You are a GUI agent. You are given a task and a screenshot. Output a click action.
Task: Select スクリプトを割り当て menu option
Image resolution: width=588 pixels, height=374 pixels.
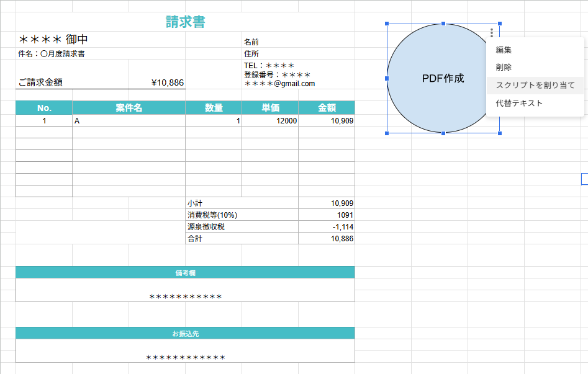pos(535,85)
